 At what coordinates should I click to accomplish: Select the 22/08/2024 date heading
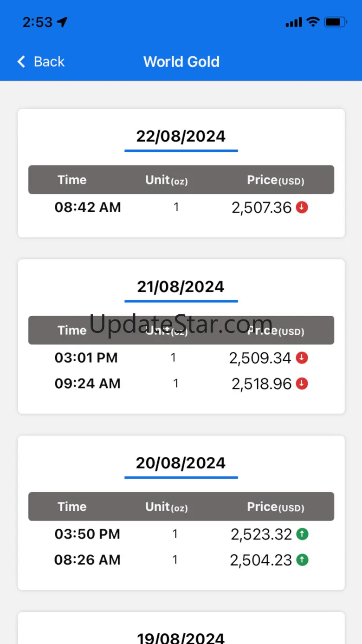coord(181,137)
